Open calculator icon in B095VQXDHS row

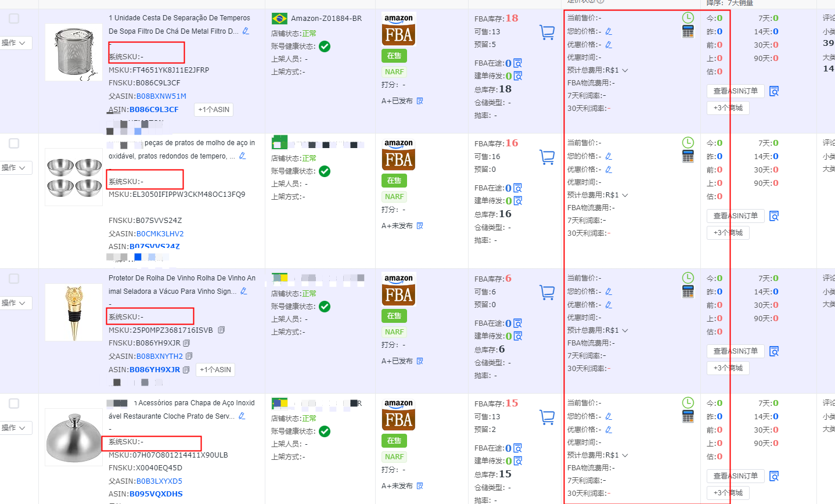[x=688, y=416]
